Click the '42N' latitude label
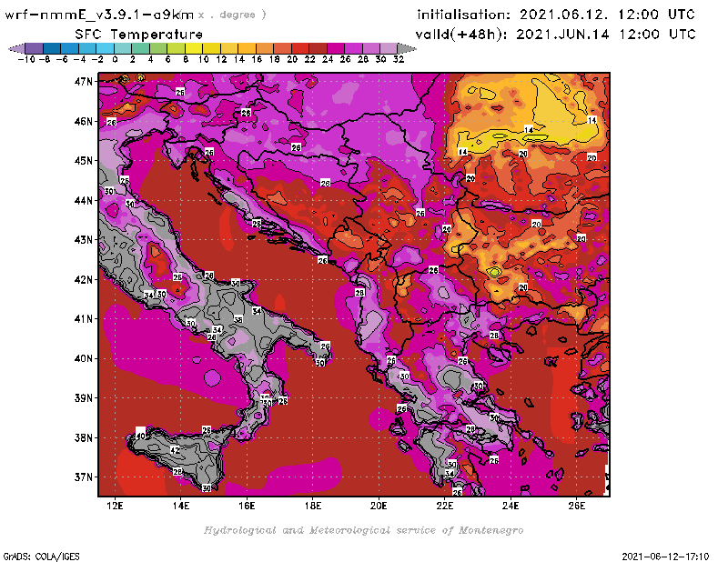Screen dimensions: 728x562 84,280
